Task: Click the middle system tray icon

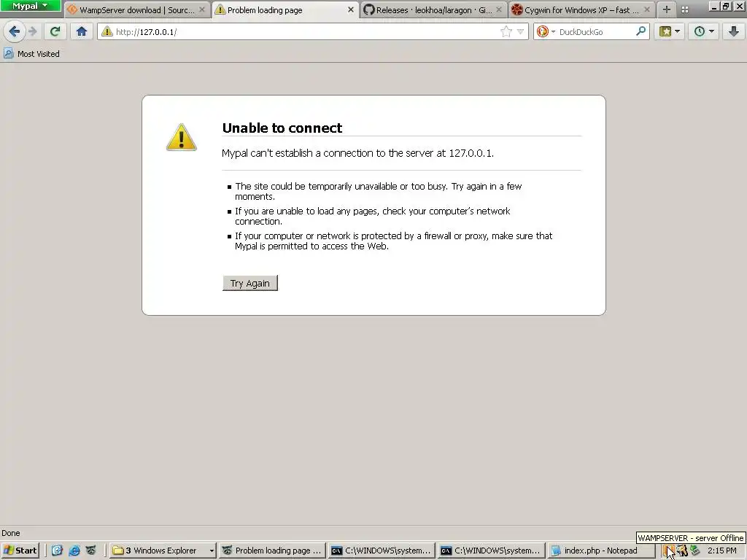Action: 682,551
